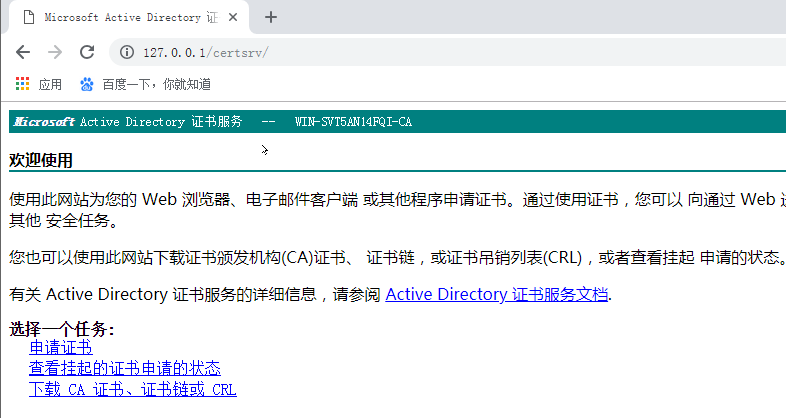Open a new browser tab
The height and width of the screenshot is (418, 786).
271,17
